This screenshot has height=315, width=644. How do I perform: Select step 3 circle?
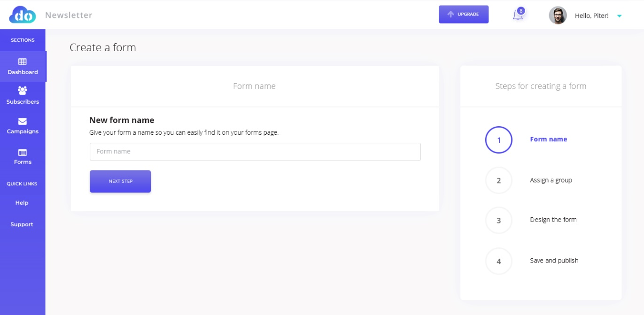tap(499, 220)
